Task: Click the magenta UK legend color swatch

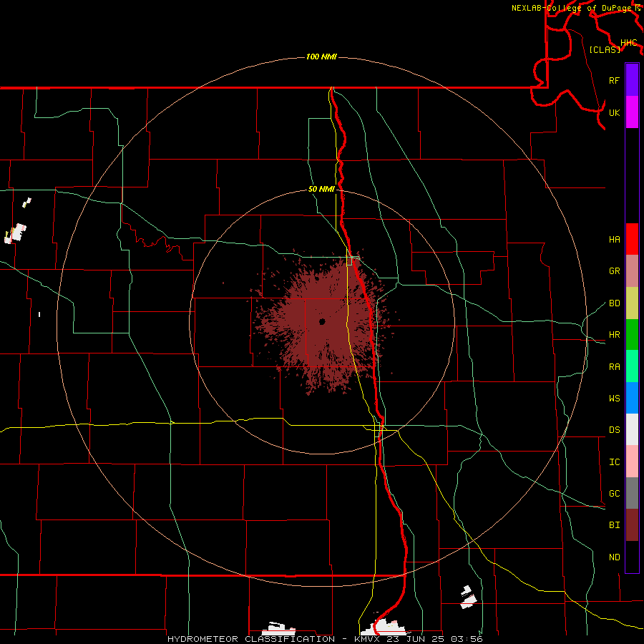Action: coord(632,112)
